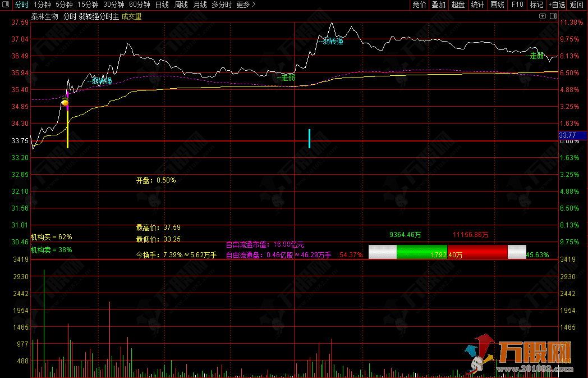This screenshot has height=378, width=588.
Task: Click the 开盘: 0.50% text
Action: pyautogui.click(x=155, y=180)
